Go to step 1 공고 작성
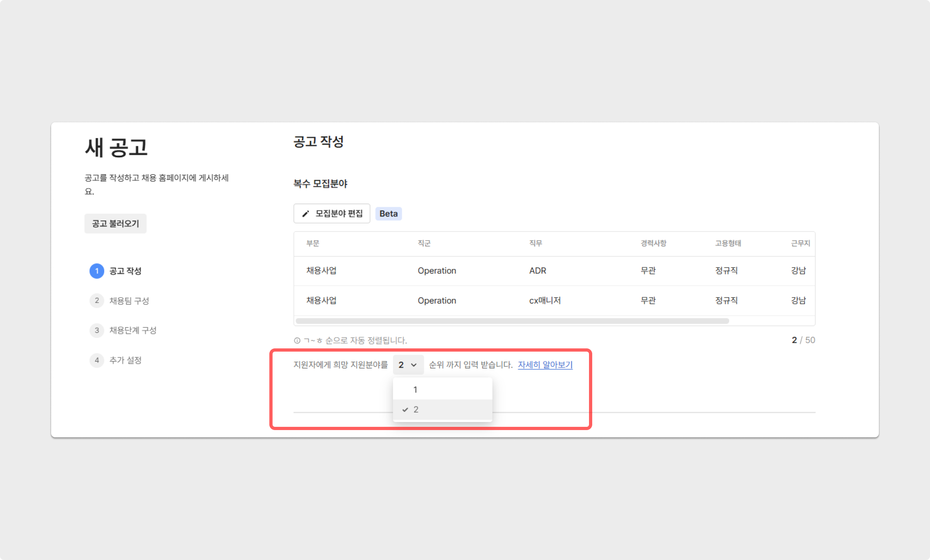 (x=116, y=271)
